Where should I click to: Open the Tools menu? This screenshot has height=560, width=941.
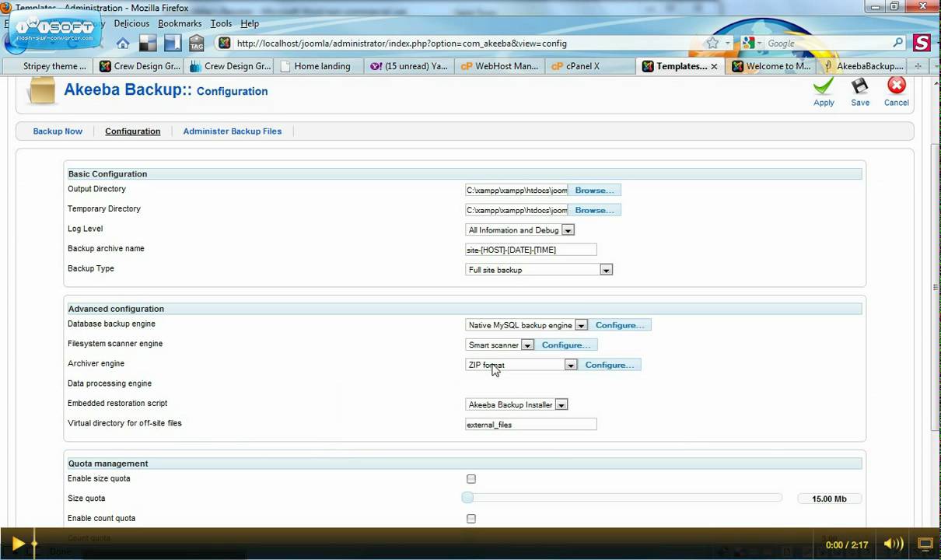click(x=221, y=23)
